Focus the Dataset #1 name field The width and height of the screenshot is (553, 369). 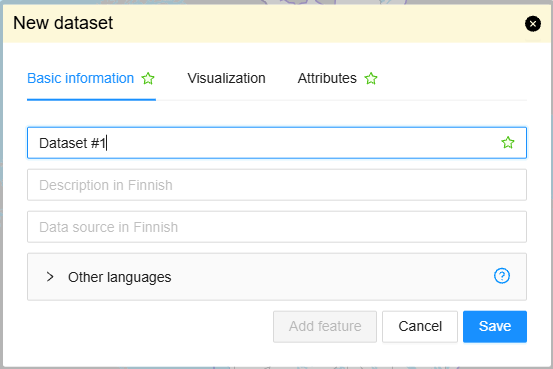click(x=277, y=143)
